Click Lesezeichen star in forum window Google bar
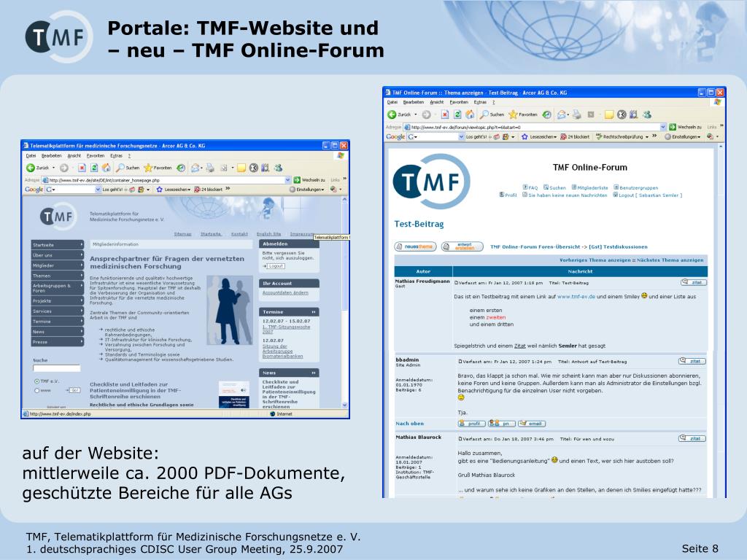 525,136
